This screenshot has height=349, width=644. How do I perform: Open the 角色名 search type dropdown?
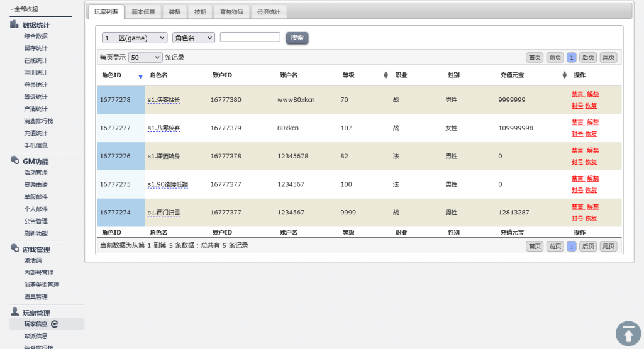click(x=194, y=38)
